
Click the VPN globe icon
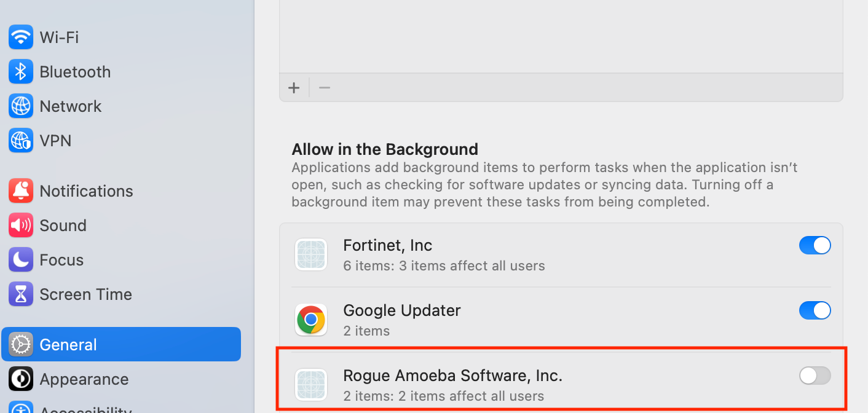pos(21,141)
